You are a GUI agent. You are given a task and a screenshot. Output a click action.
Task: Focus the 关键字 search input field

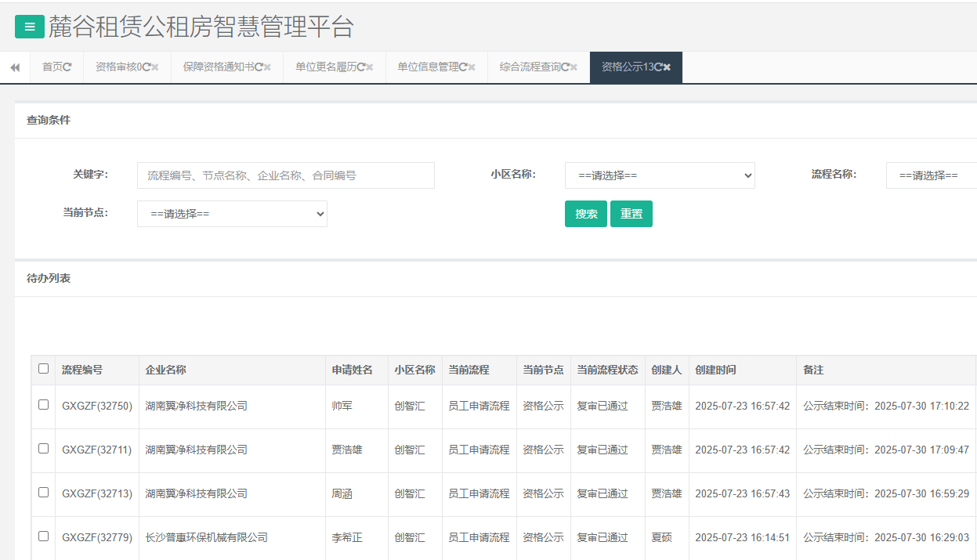285,175
